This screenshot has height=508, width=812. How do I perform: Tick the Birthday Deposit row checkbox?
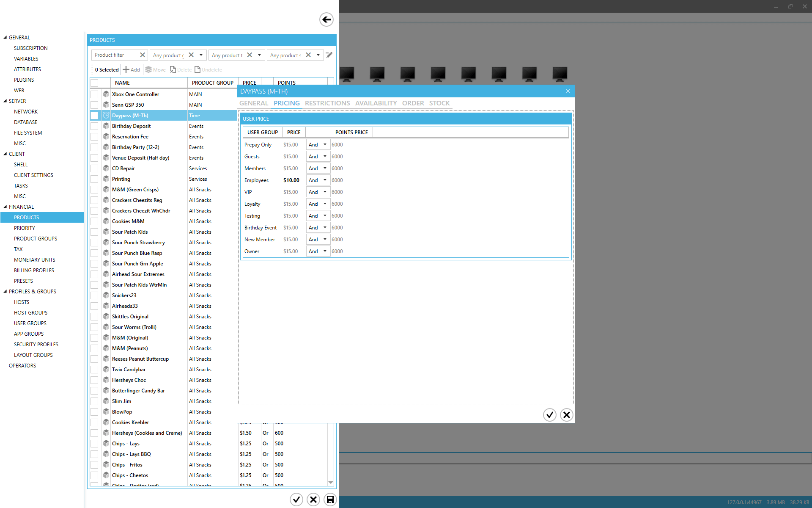(94, 126)
